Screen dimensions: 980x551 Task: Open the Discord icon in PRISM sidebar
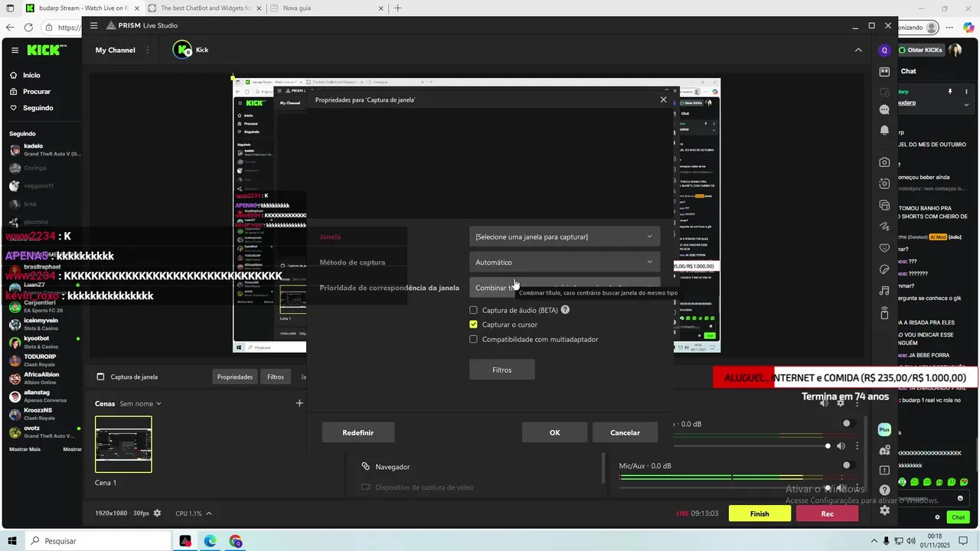pyautogui.click(x=884, y=451)
